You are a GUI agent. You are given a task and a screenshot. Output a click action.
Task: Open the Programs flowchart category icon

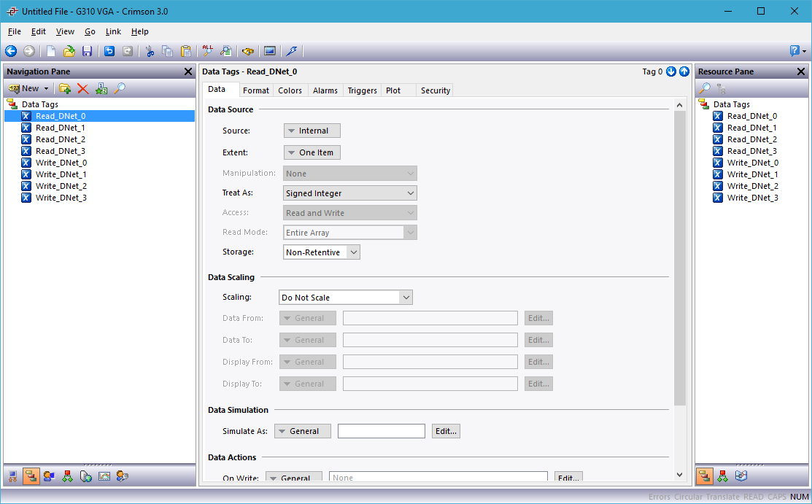67,476
